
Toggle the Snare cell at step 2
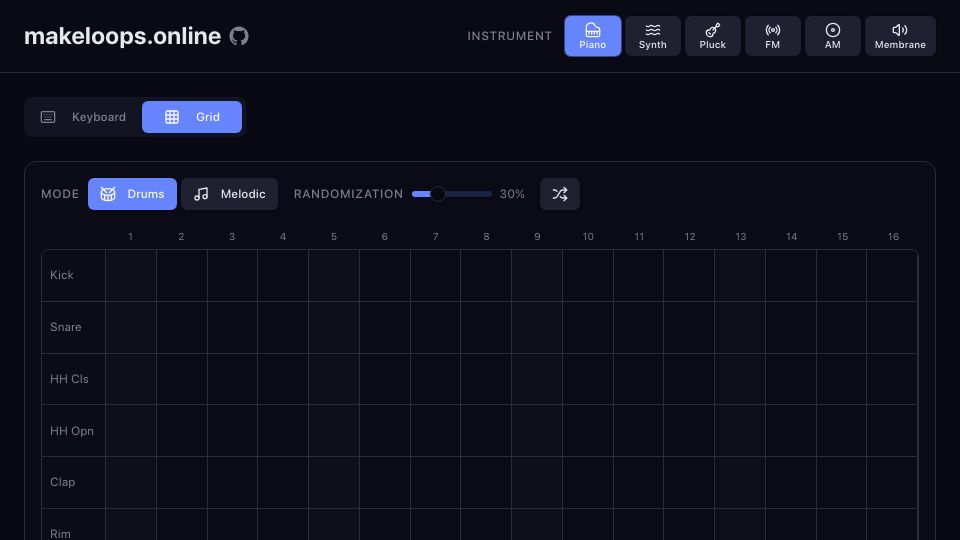click(182, 327)
